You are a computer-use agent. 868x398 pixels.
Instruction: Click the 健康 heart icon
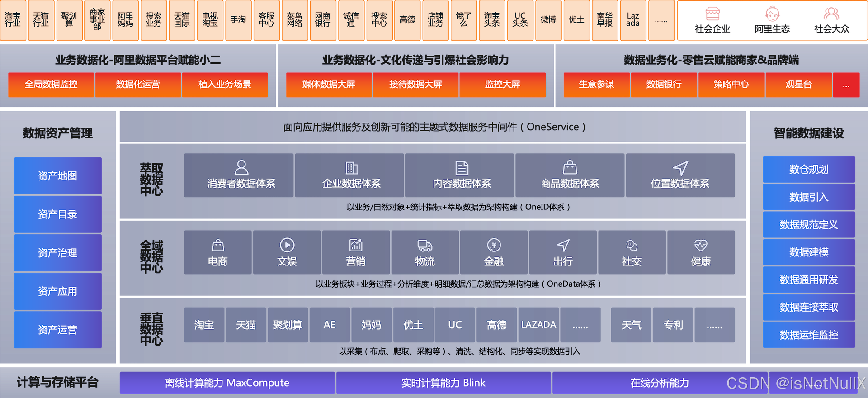click(701, 246)
